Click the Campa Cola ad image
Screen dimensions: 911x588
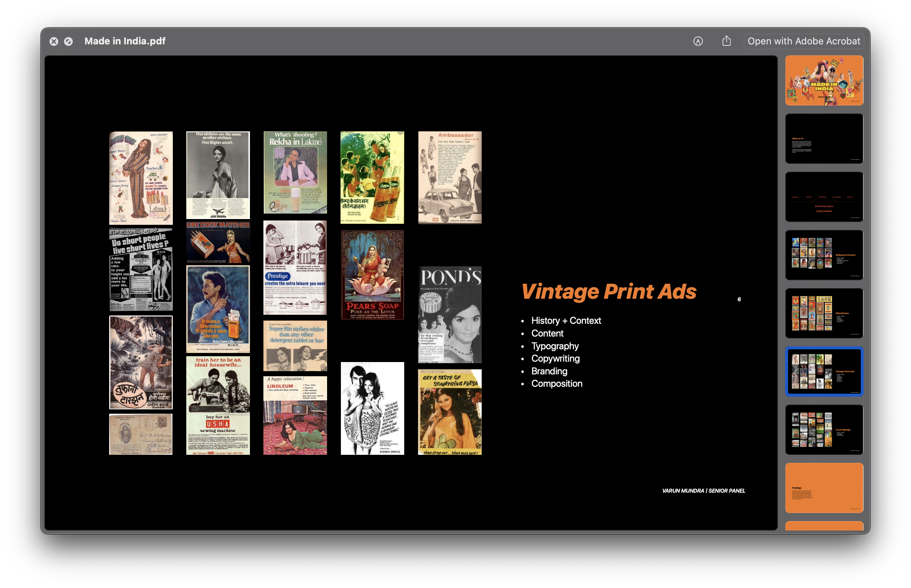[x=372, y=178]
